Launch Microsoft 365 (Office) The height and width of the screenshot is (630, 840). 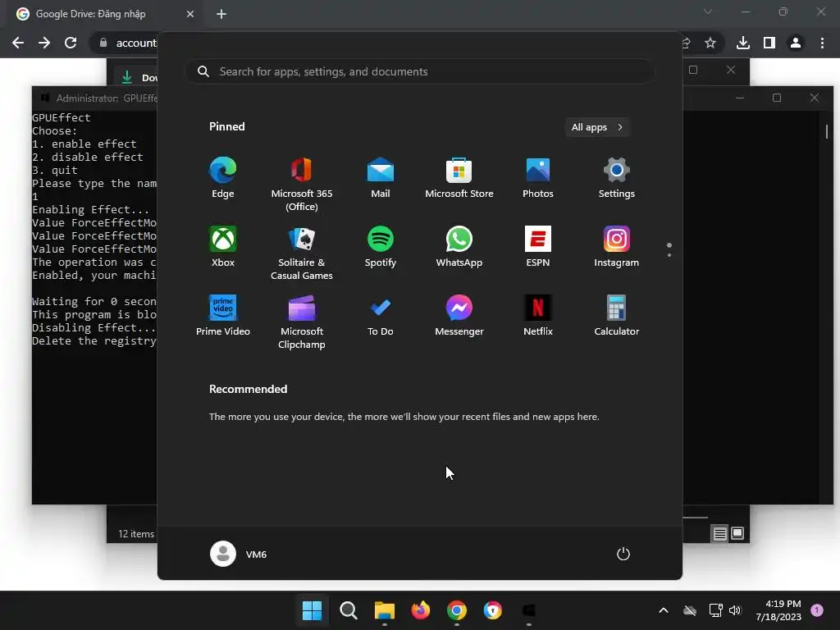302,185
